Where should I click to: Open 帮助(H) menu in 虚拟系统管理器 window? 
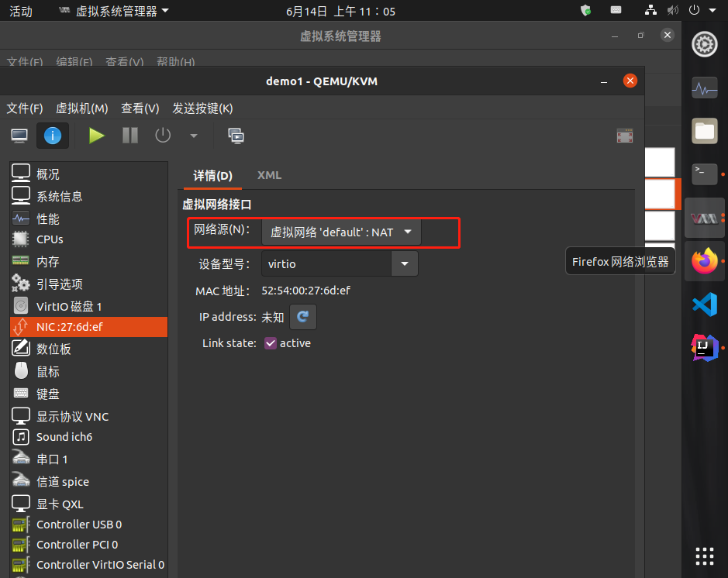click(175, 62)
